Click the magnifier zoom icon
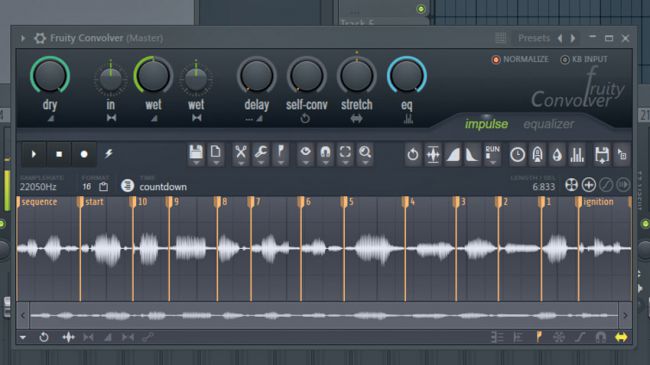650x365 pixels. point(365,154)
